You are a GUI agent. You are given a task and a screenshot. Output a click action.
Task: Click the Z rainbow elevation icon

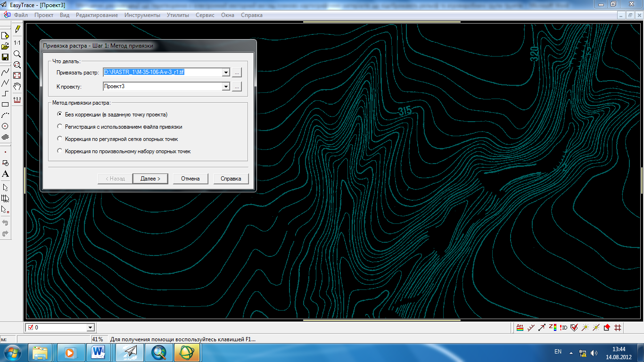pos(553,328)
